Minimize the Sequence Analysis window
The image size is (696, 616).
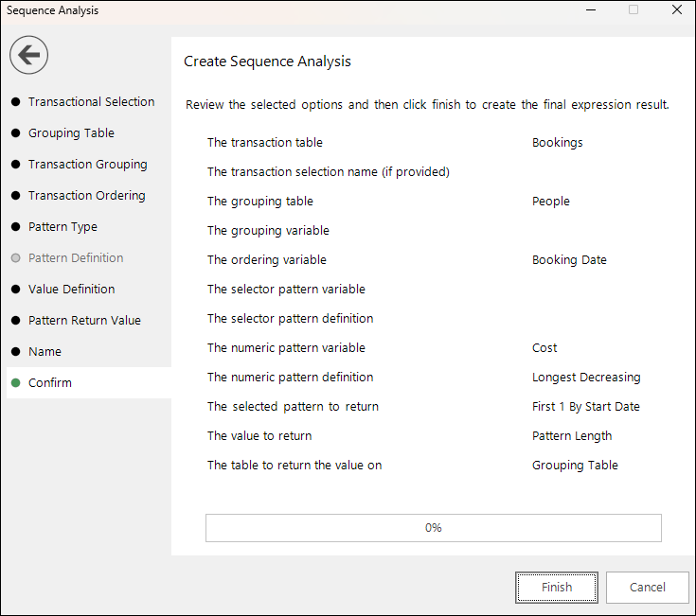[x=591, y=9]
